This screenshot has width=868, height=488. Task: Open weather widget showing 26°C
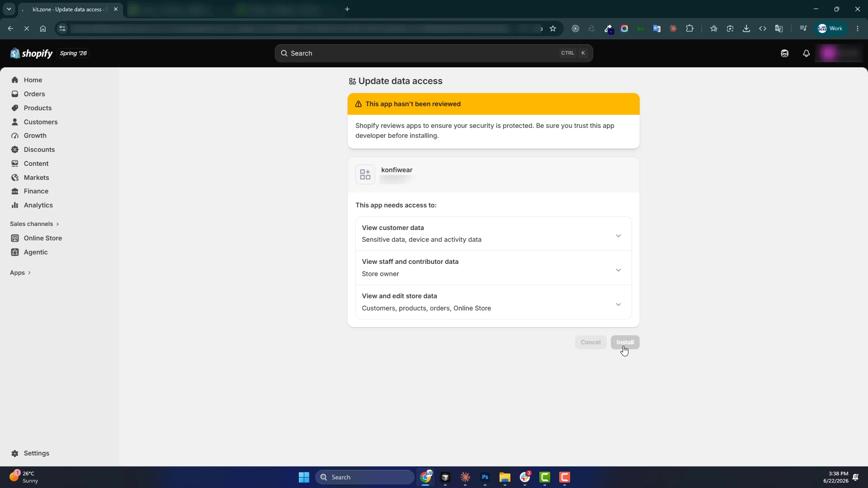pos(24,477)
